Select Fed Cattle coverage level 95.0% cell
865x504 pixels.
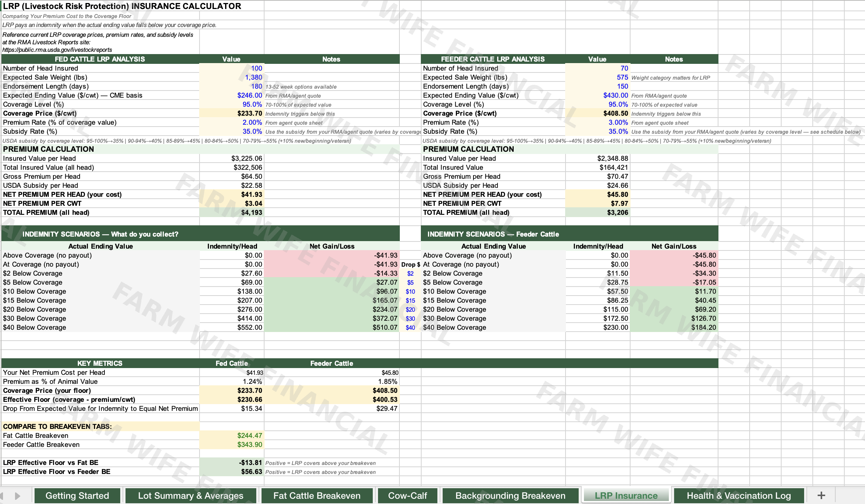tap(232, 104)
